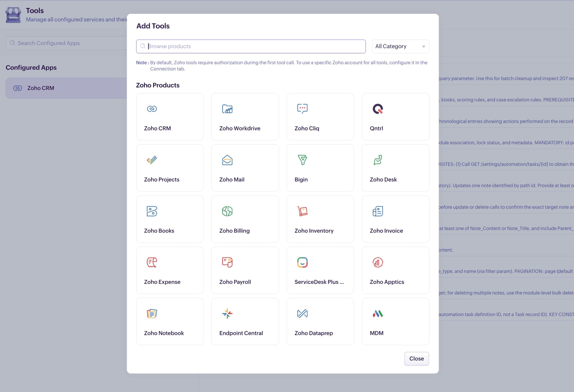Choose the Endpoint Central icon
Image resolution: width=574 pixels, height=392 pixels.
tap(227, 313)
